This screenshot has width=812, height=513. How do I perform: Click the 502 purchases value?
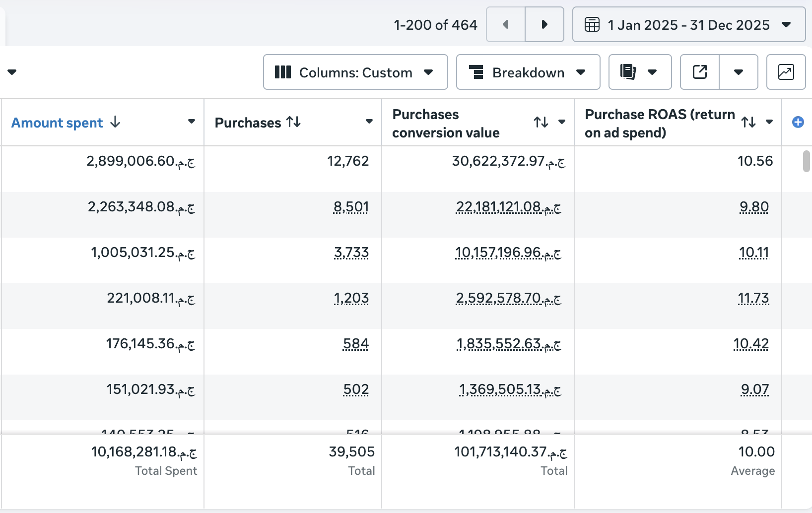pyautogui.click(x=356, y=389)
